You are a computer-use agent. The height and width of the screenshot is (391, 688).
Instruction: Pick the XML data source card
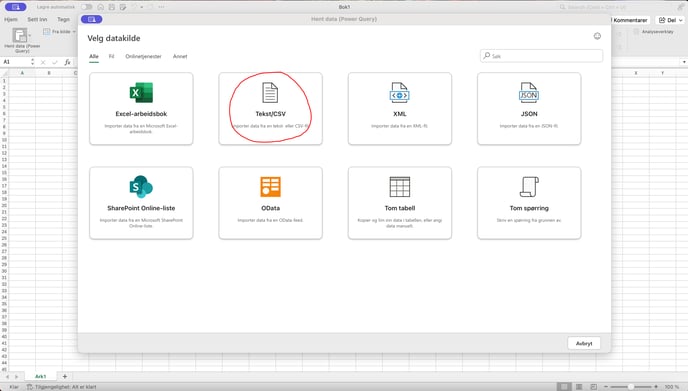tap(400, 108)
